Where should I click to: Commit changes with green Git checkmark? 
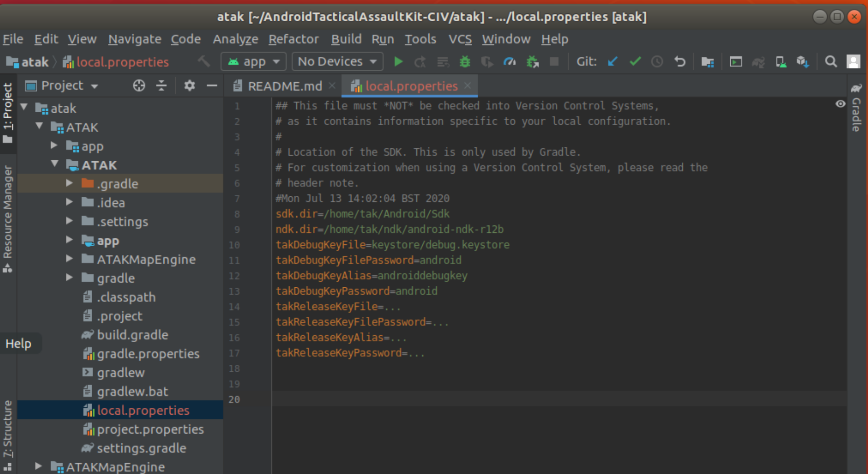635,62
